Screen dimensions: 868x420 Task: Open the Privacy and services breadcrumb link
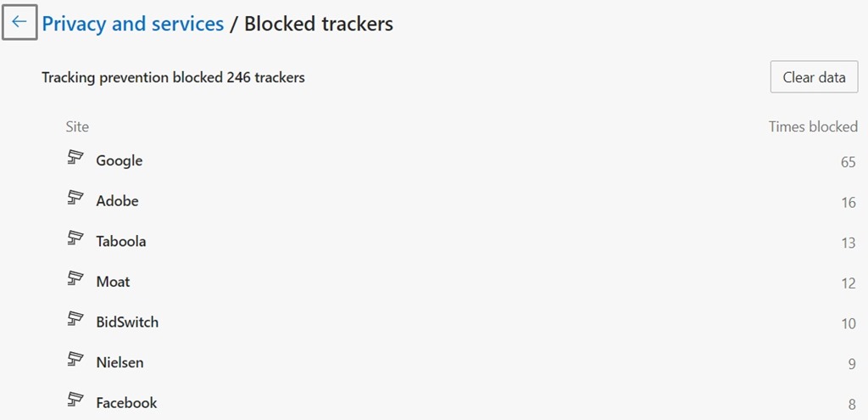(133, 24)
